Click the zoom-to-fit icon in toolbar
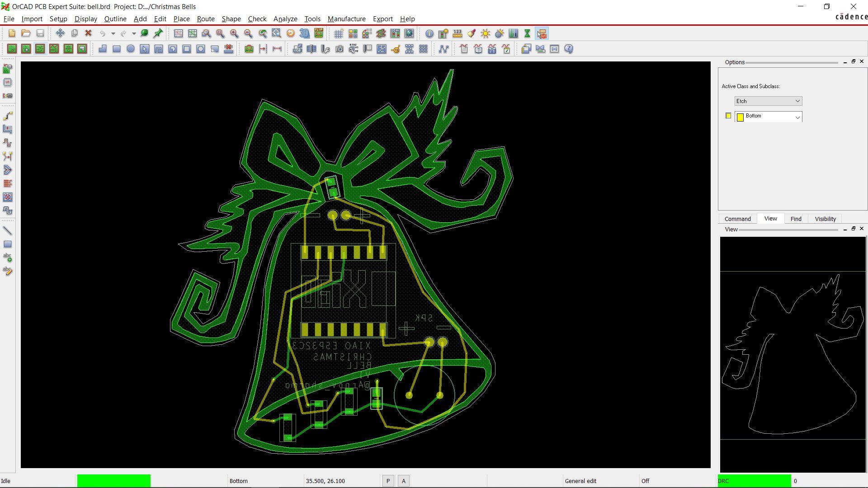 pyautogui.click(x=276, y=33)
